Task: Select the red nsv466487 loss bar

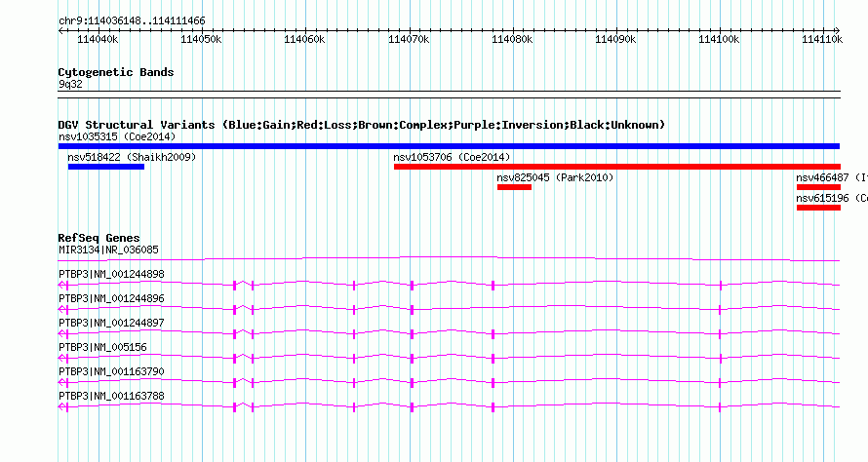Action: click(818, 187)
